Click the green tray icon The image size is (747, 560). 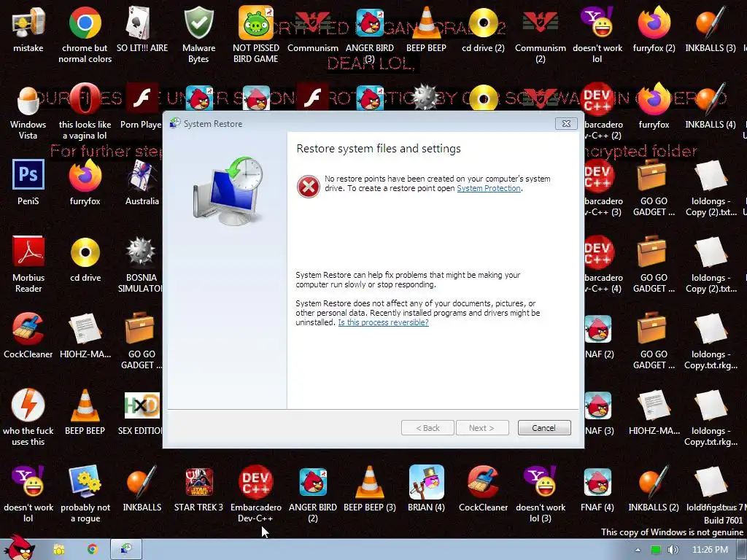pyautogui.click(x=656, y=550)
